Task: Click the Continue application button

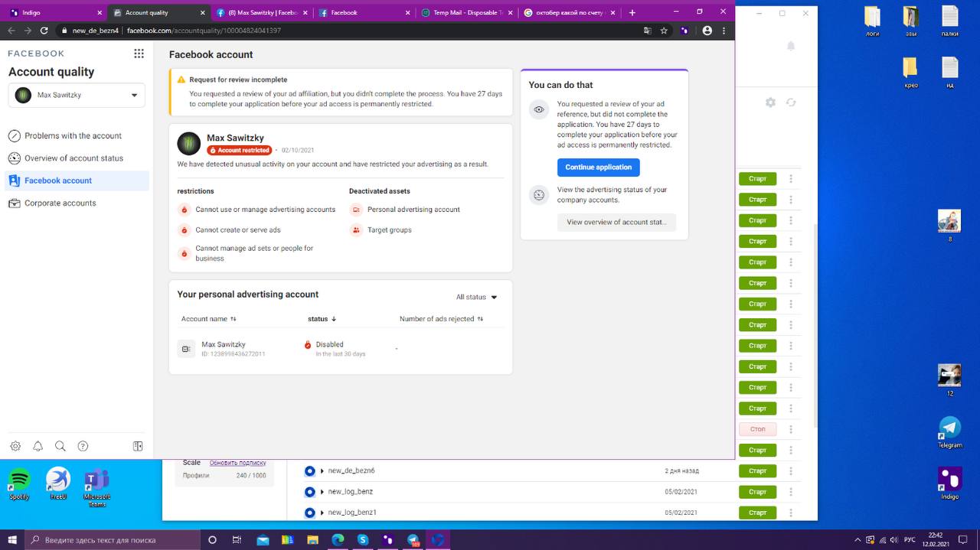Action: [x=598, y=168]
